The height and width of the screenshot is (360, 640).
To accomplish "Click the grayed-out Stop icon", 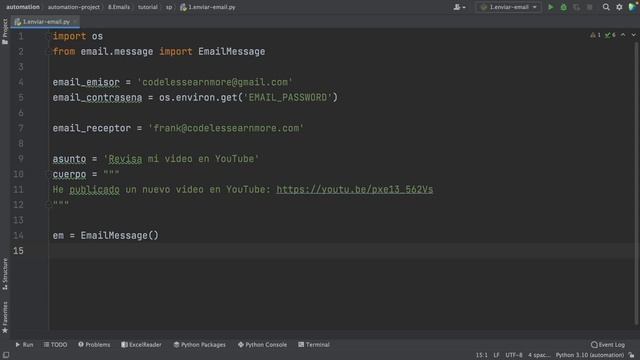I will (589, 7).
